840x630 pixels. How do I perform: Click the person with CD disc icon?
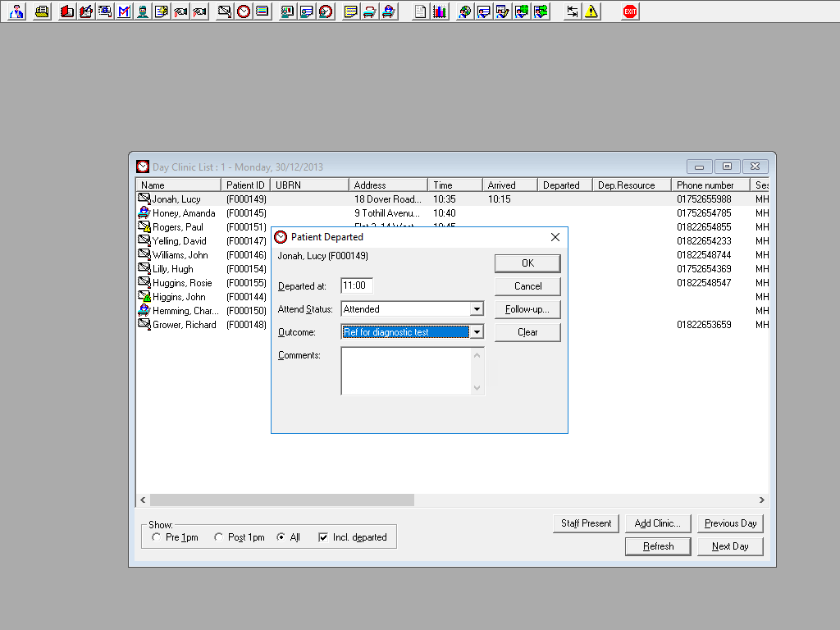point(464,11)
